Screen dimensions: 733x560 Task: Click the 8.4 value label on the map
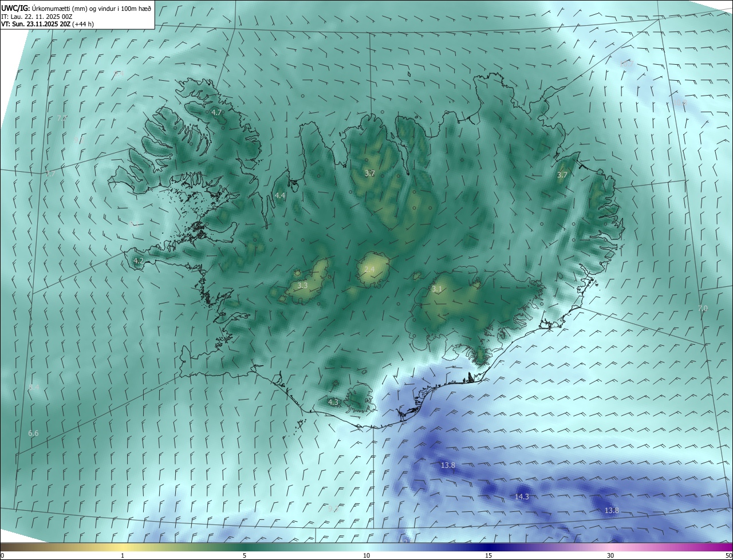coord(34,388)
